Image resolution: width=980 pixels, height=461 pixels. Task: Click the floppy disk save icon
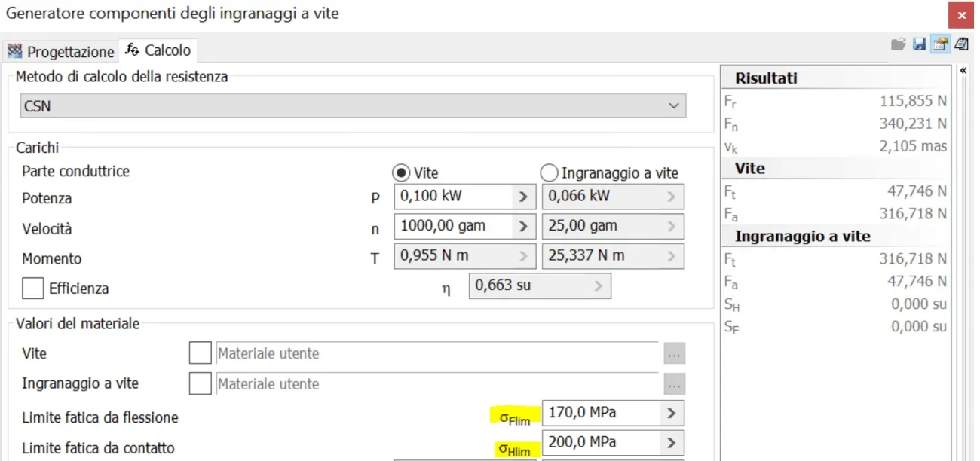click(919, 44)
